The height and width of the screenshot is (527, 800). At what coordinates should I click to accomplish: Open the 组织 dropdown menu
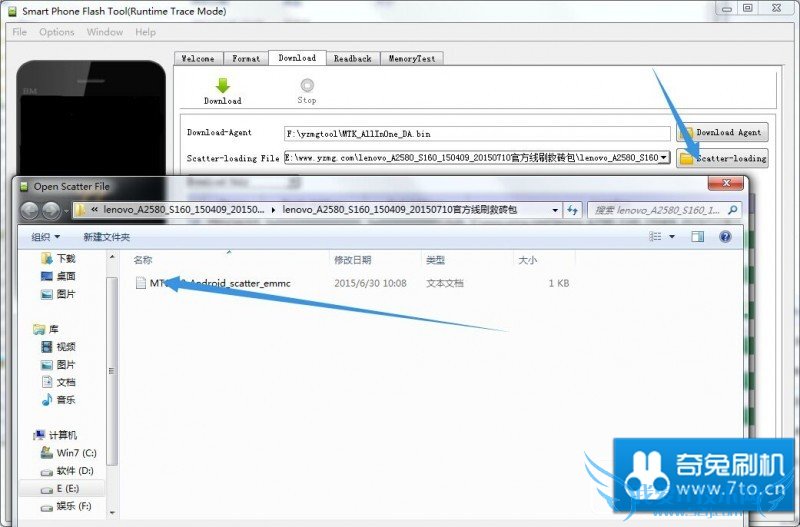45,237
